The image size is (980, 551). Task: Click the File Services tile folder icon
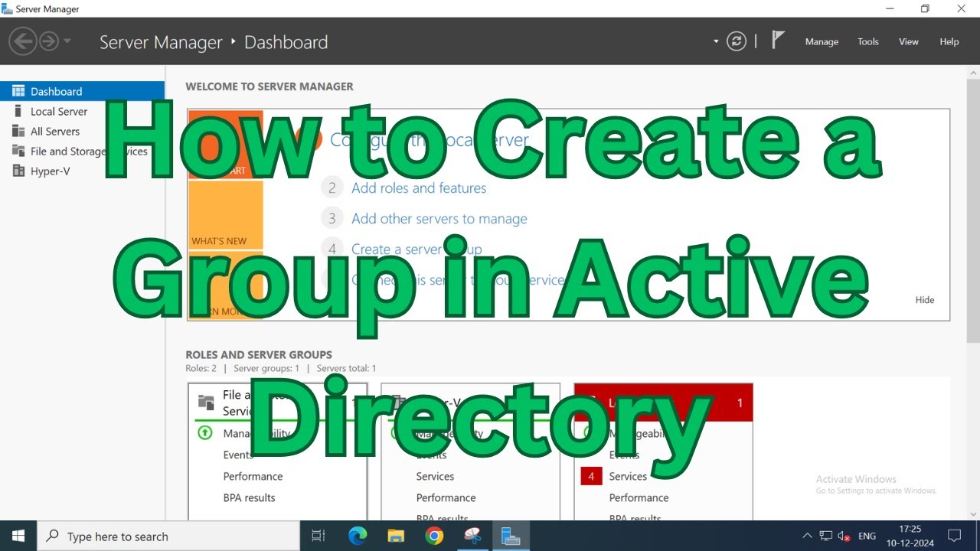pyautogui.click(x=206, y=402)
